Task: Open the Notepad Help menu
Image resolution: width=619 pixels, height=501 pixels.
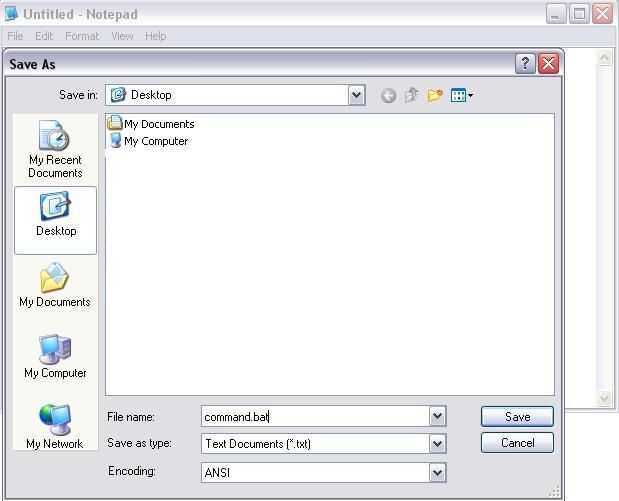Action: [x=156, y=36]
